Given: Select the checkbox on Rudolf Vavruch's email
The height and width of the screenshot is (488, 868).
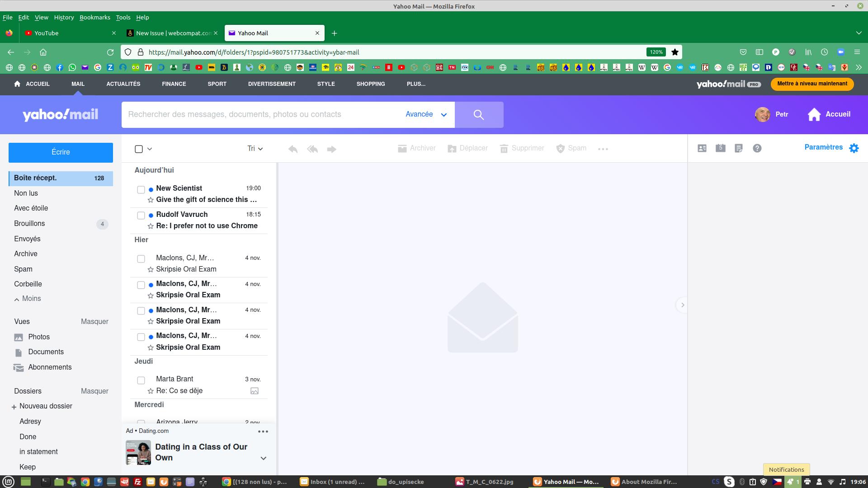Looking at the screenshot, I should [141, 216].
